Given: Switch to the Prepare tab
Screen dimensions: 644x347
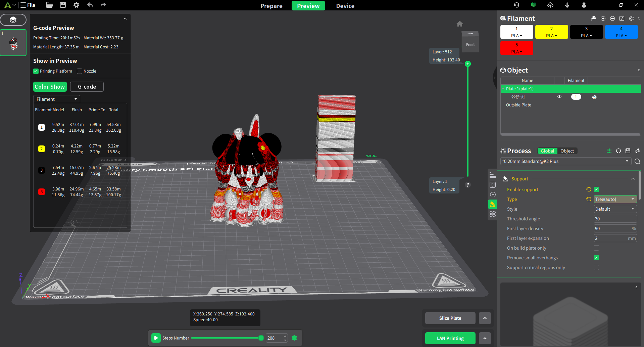Looking at the screenshot, I should (271, 6).
